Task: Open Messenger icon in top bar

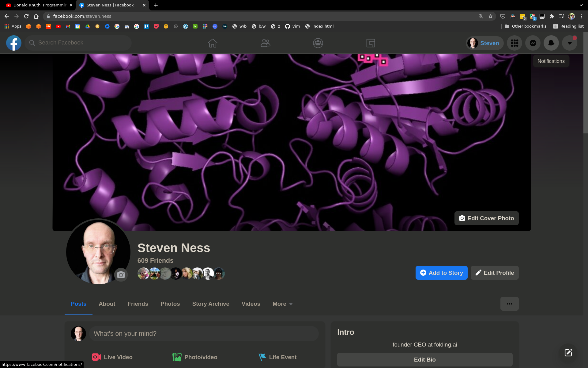Action: point(533,43)
